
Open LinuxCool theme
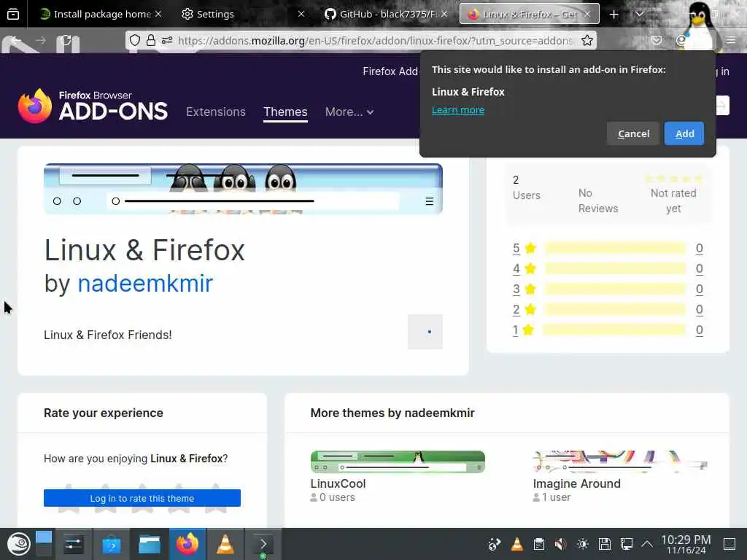(338, 483)
